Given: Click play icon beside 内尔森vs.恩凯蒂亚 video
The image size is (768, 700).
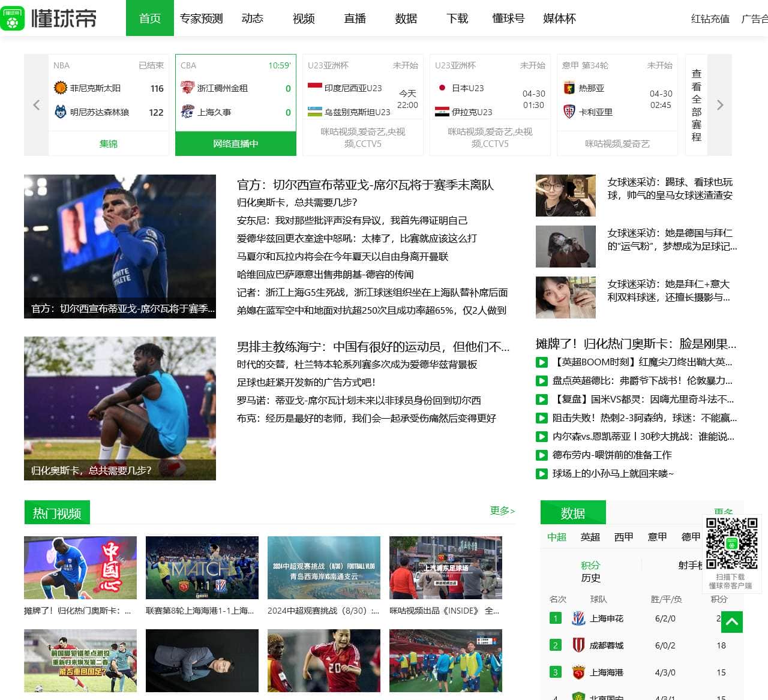Looking at the screenshot, I should pyautogui.click(x=541, y=437).
